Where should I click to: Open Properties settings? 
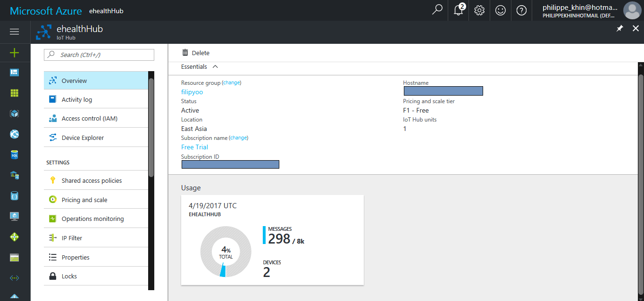96,257
